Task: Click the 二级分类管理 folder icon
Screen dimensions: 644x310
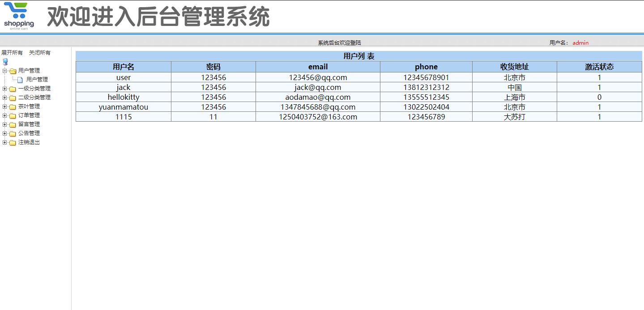Action: tap(13, 97)
